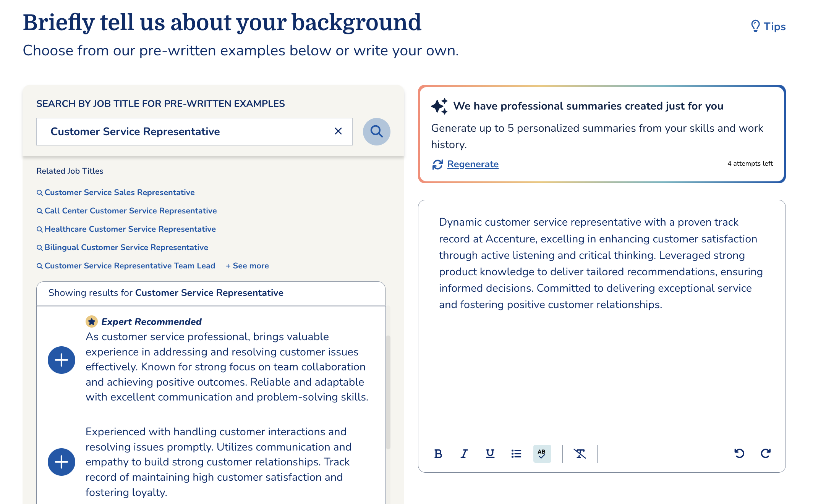
Task: Add the Expert Recommended summary example
Action: [x=62, y=360]
